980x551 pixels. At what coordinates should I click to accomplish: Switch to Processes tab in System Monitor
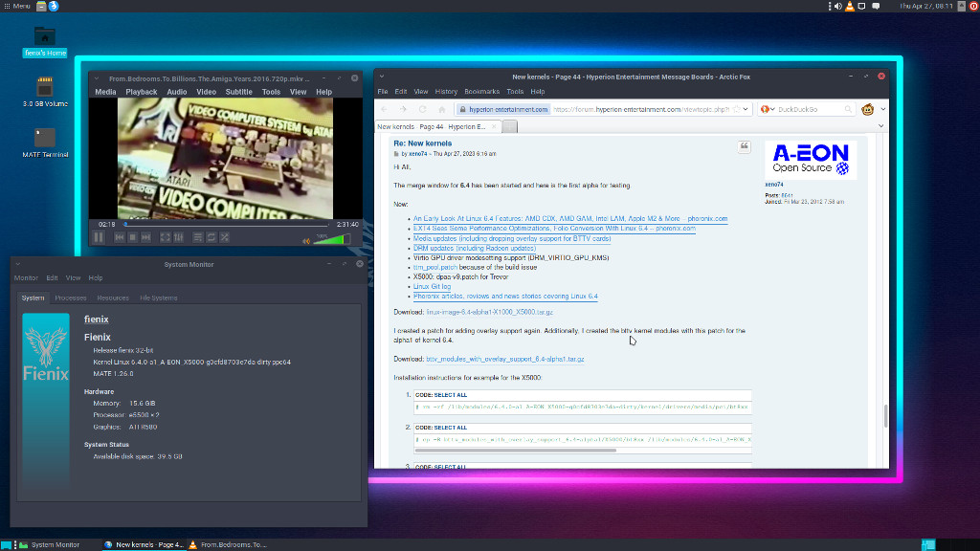tap(71, 298)
